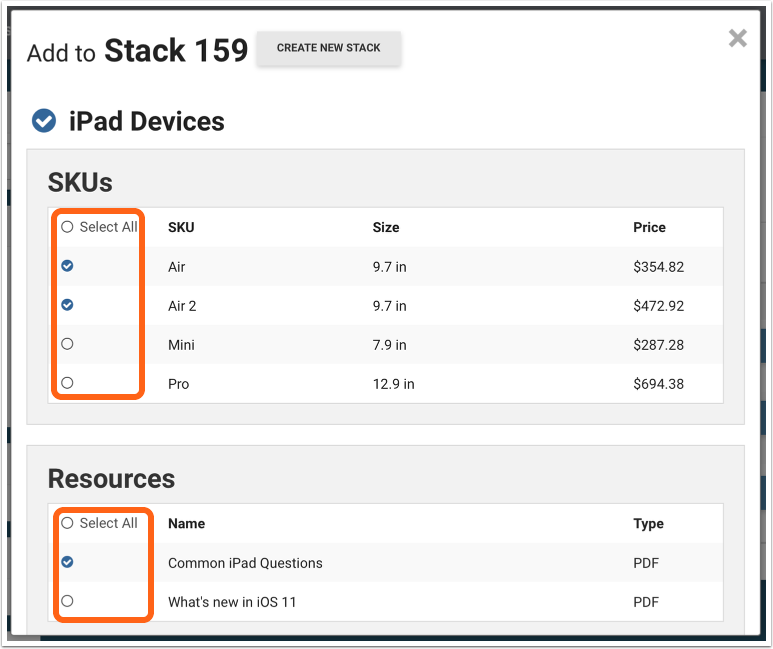Click PDF type of Common iPad Questions
The width and height of the screenshot is (773, 649).
646,563
